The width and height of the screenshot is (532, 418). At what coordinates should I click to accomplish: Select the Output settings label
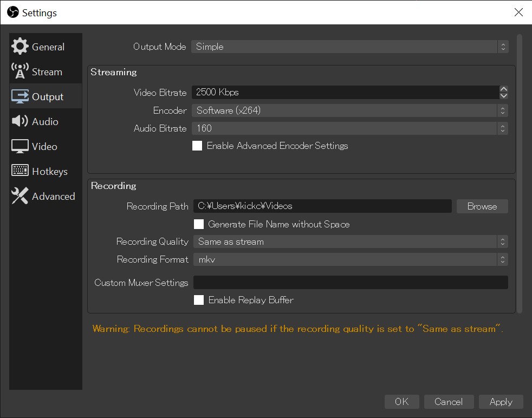tap(48, 97)
